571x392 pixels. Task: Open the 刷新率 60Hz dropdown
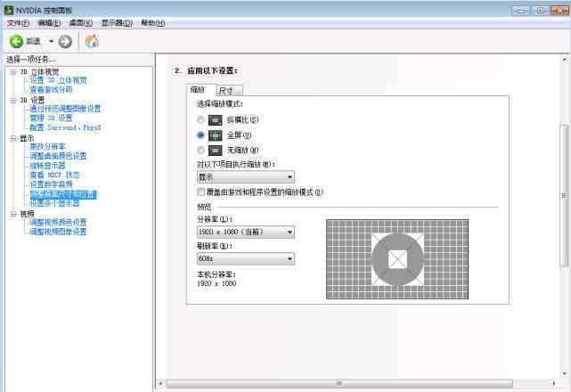(246, 258)
